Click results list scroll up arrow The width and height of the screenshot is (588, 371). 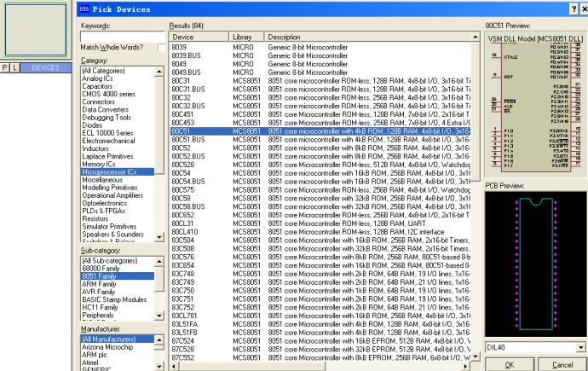point(476,37)
